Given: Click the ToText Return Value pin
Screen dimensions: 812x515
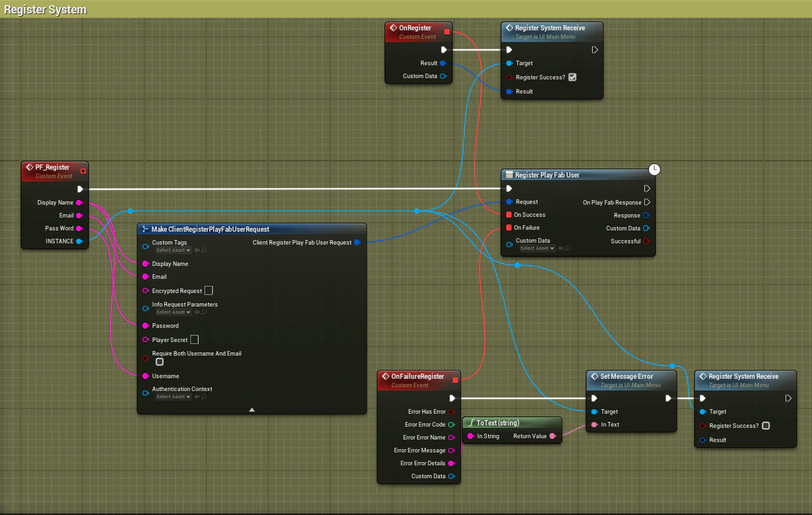Looking at the screenshot, I should [x=553, y=436].
